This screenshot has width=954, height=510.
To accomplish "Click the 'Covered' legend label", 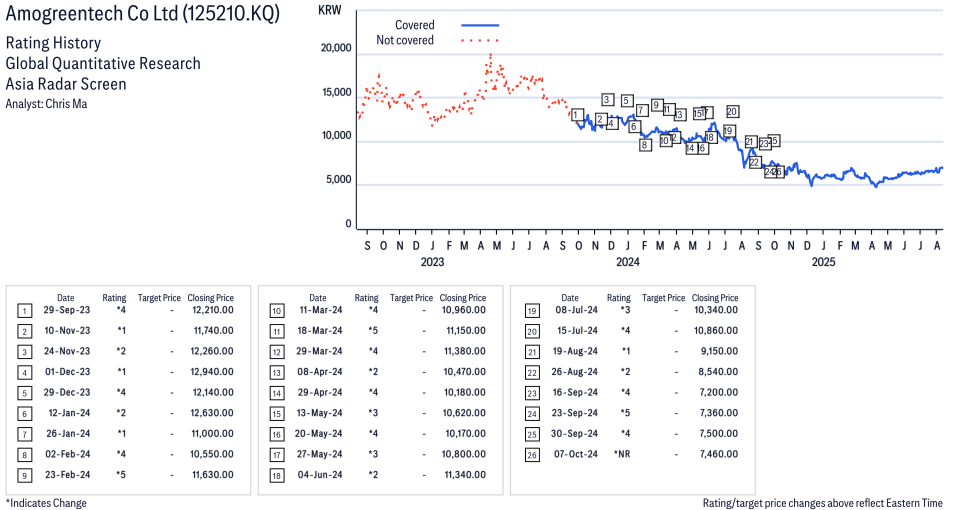I will coord(414,25).
